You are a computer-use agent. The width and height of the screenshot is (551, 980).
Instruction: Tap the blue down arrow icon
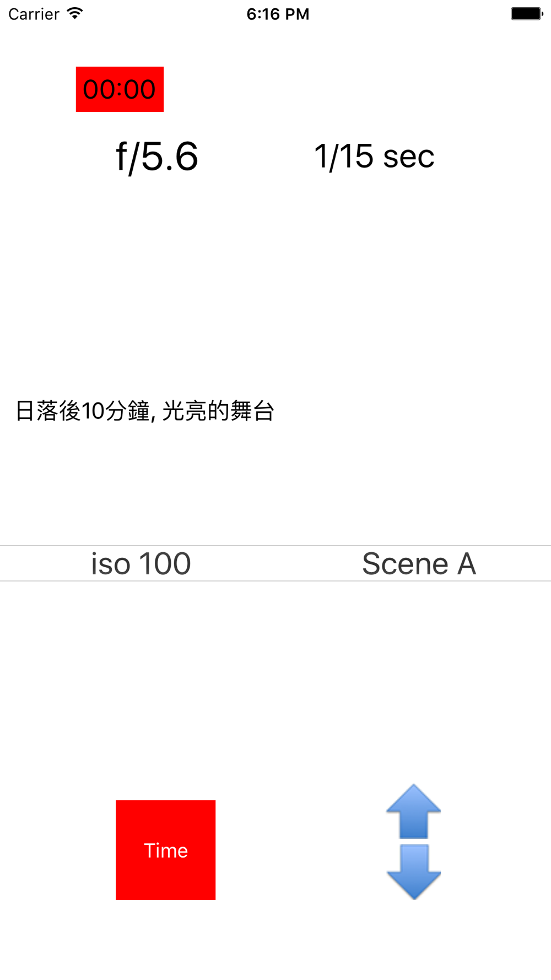click(413, 872)
